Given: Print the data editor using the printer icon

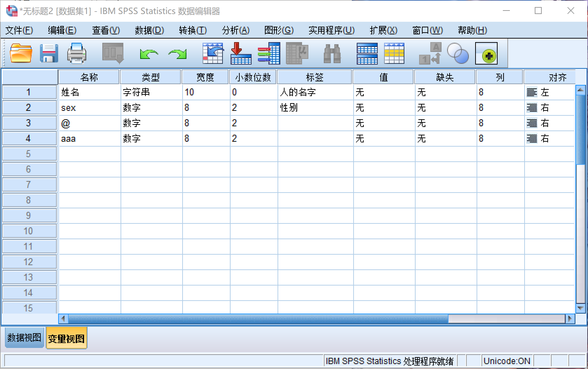Looking at the screenshot, I should pos(77,53).
